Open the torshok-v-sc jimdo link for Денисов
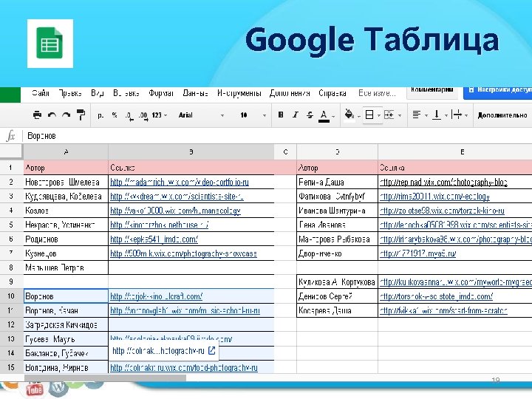Viewport: 532px width, 399px height. tap(437, 296)
